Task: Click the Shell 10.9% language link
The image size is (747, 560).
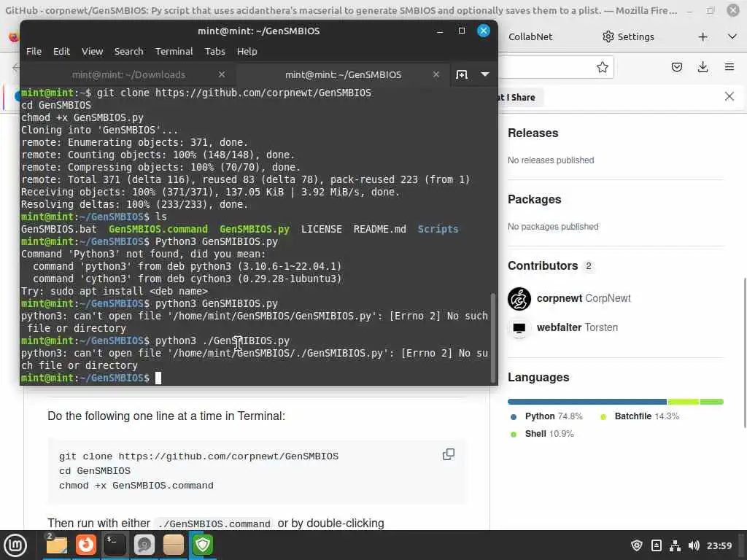Action: [x=542, y=434]
